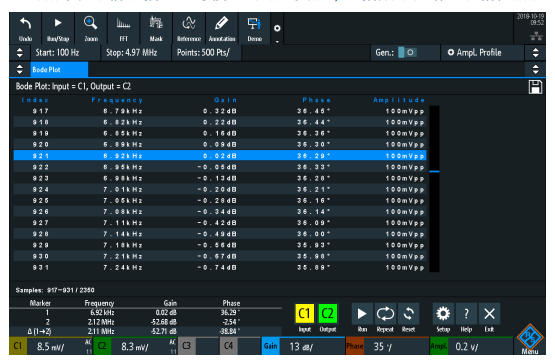Open the FFT tool
The image size is (555, 361).
pos(124,29)
